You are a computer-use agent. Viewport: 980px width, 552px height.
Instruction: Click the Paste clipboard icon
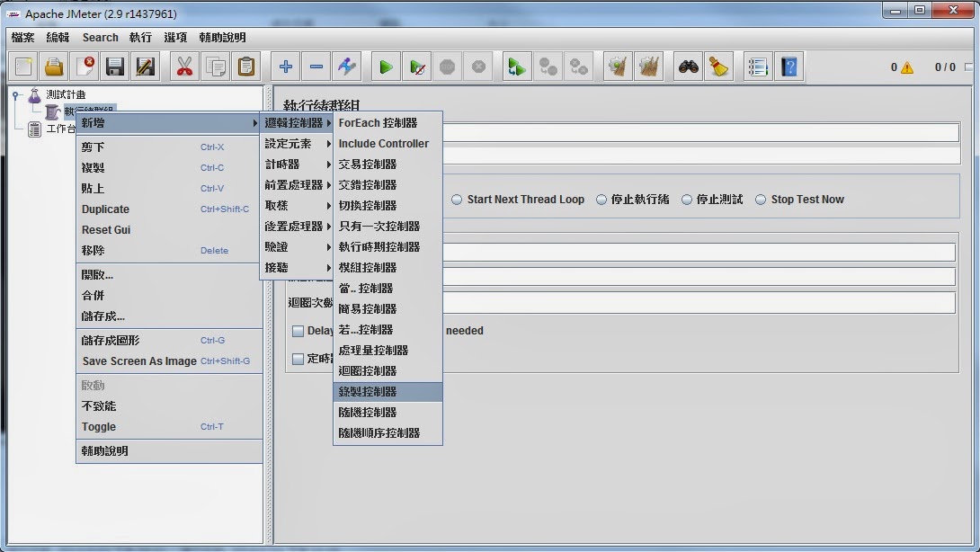tap(246, 67)
